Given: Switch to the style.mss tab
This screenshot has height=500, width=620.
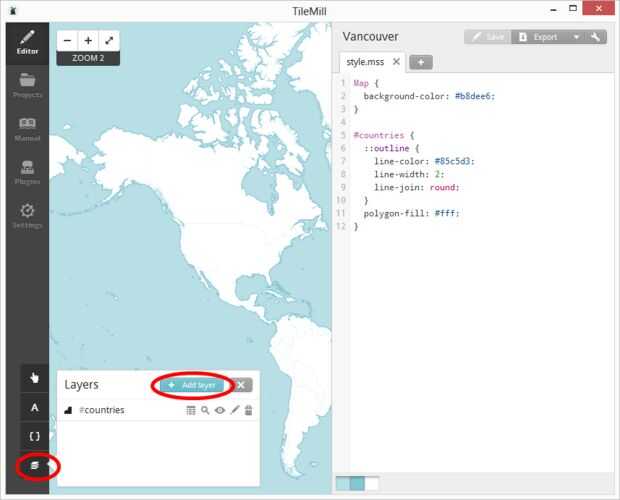Looking at the screenshot, I should [x=365, y=62].
